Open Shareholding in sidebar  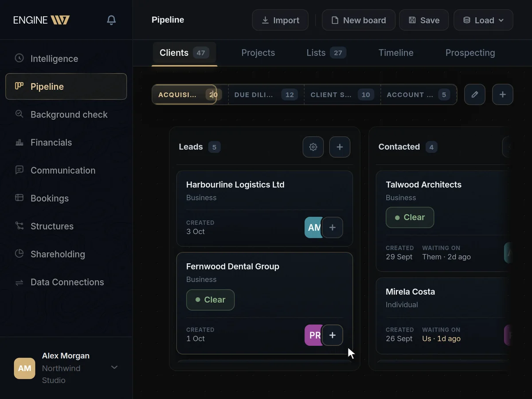point(66,254)
